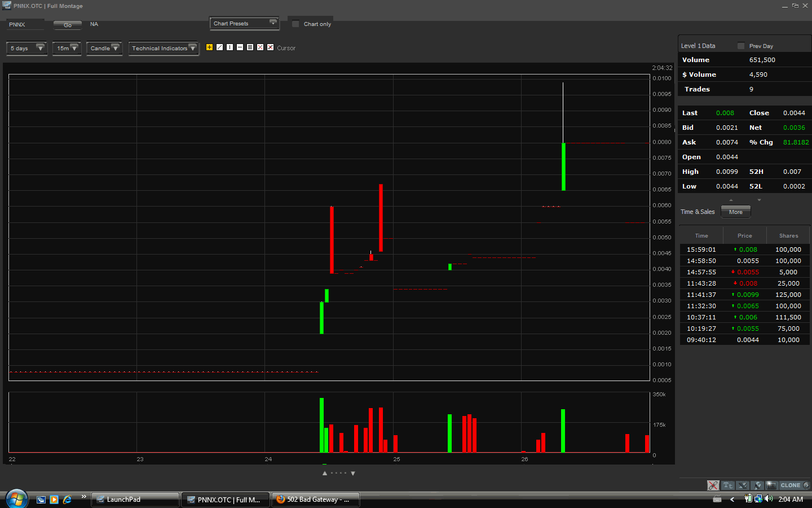The image size is (812, 508).
Task: Toggle the Prev Day checkbox
Action: click(x=741, y=46)
